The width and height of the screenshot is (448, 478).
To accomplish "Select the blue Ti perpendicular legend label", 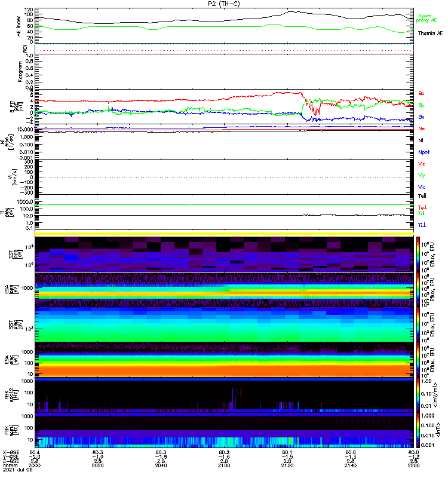I will point(422,225).
